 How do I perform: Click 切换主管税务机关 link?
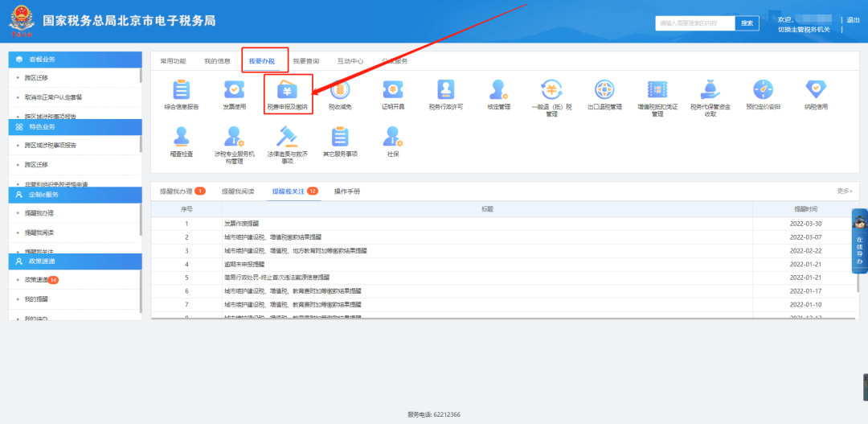point(804,30)
